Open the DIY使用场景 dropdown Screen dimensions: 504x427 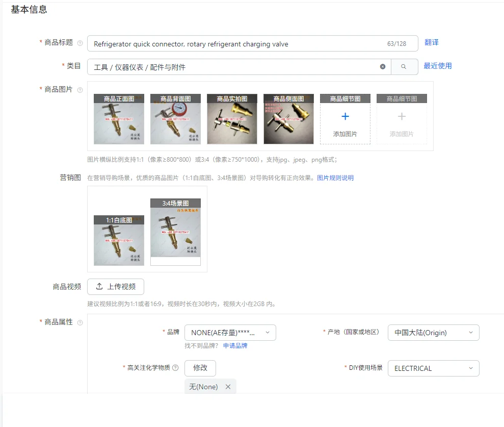pos(433,368)
